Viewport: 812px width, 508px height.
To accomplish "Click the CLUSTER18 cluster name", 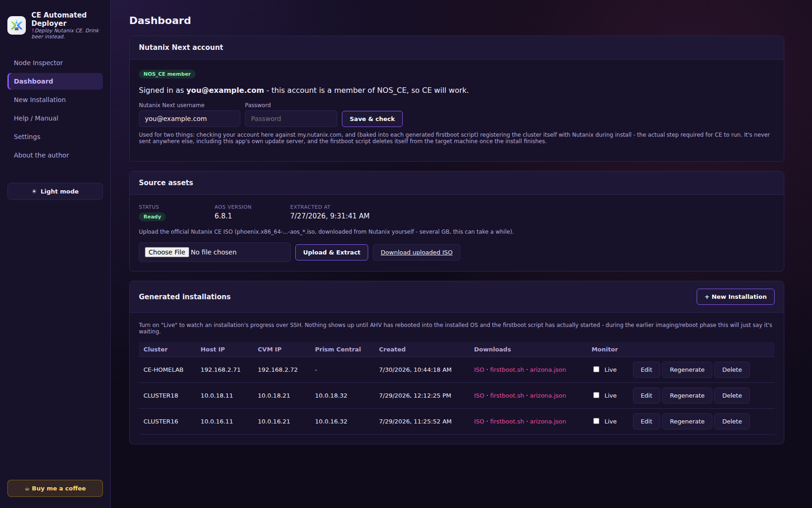I will (x=161, y=395).
